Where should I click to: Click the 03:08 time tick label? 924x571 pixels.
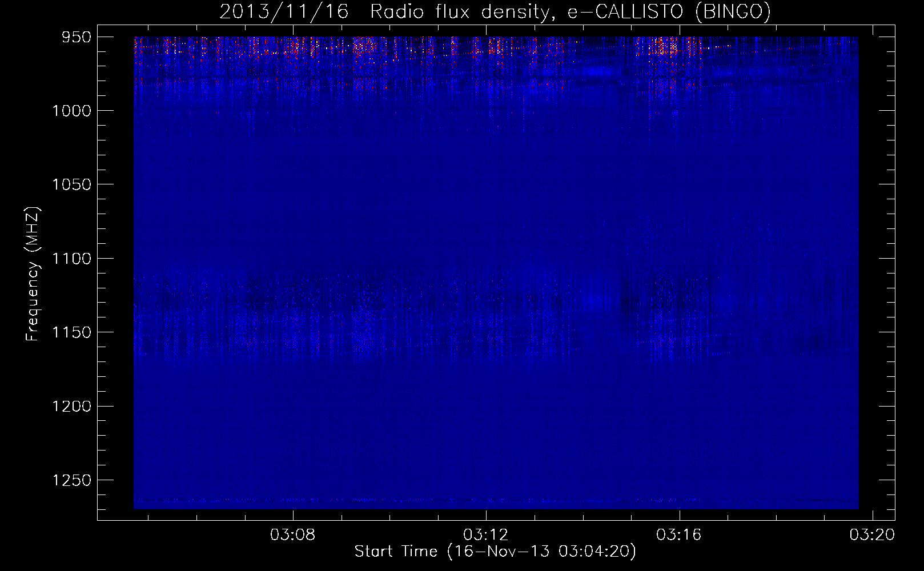293,535
